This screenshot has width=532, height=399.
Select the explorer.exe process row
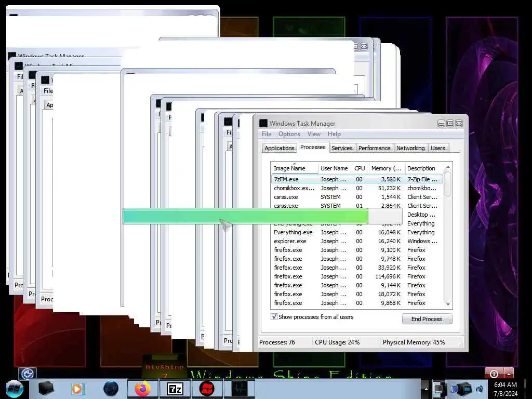[357, 241]
